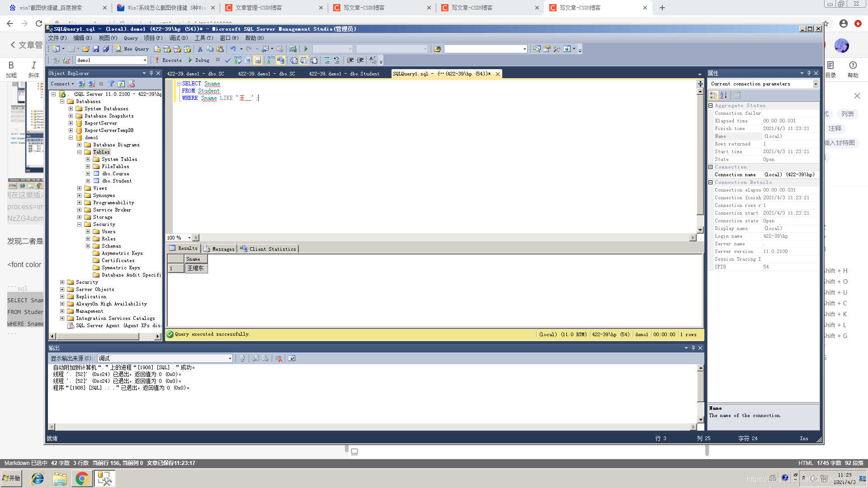Open Chrome from the taskbar
The height and width of the screenshot is (488, 868).
[x=82, y=479]
